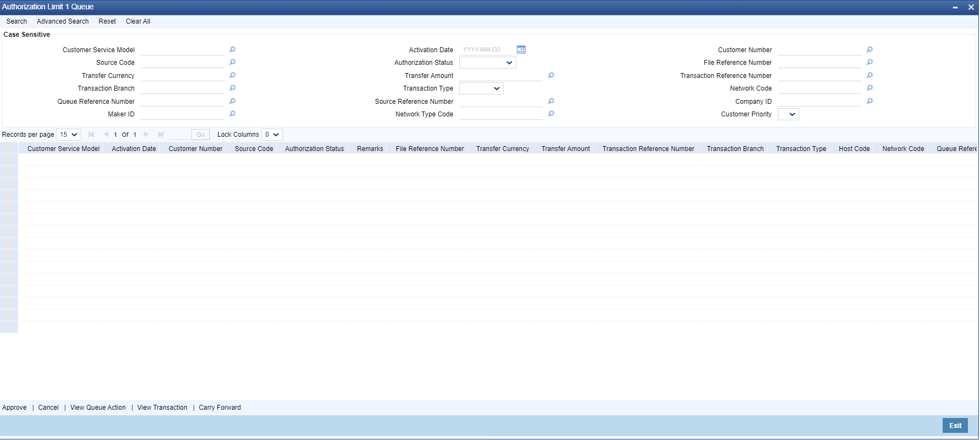Close the Authorization Limit 1 Queue window
The height and width of the screenshot is (440, 980).
coord(971,7)
